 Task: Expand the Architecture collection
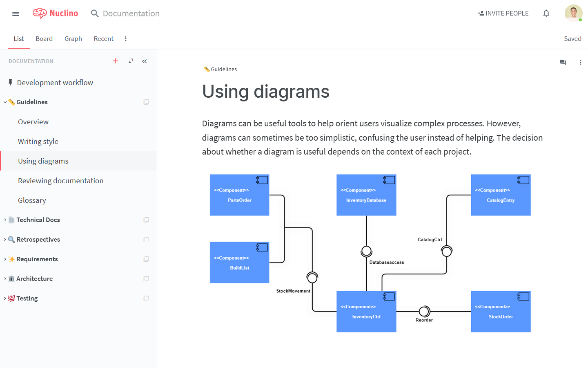coord(5,279)
